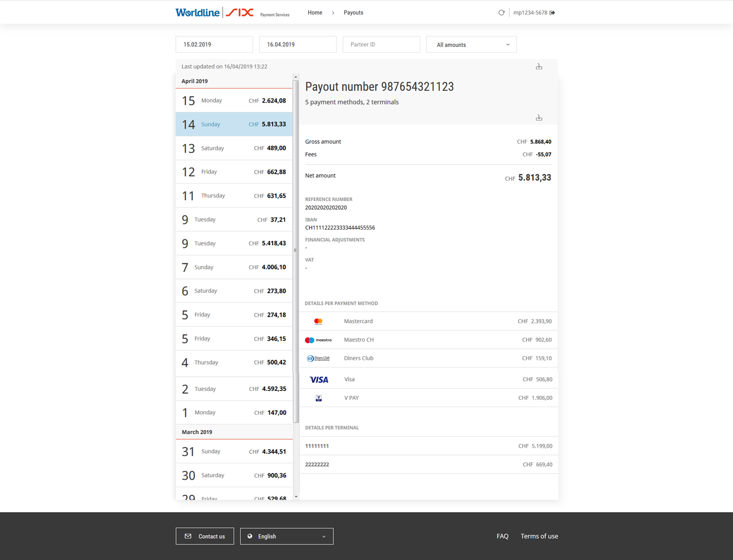Click the Visa payment method icon
733x560 pixels.
tap(319, 379)
